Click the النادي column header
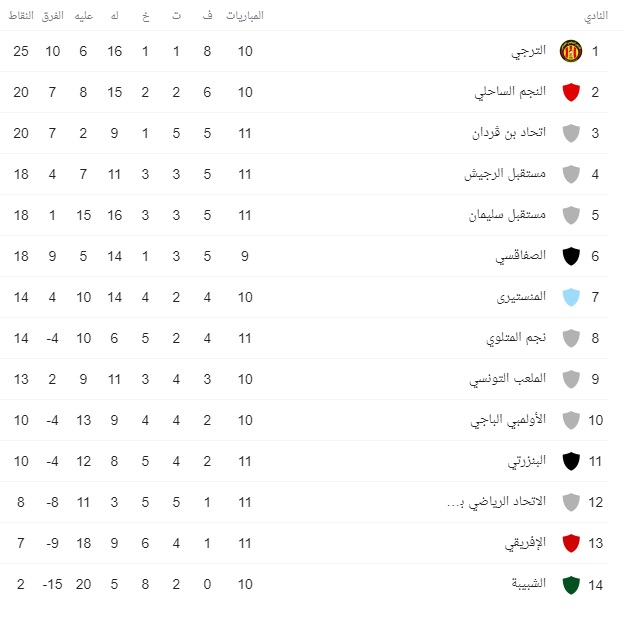 [596, 16]
